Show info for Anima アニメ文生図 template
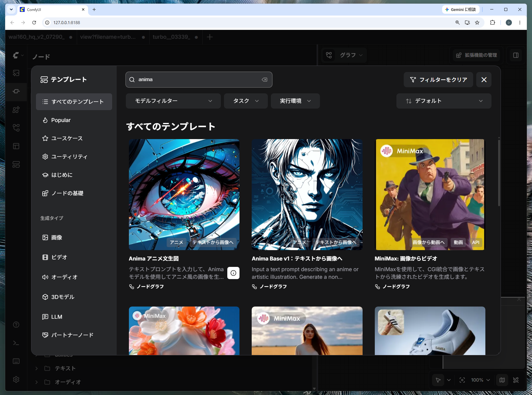This screenshot has width=532, height=395. coord(233,273)
